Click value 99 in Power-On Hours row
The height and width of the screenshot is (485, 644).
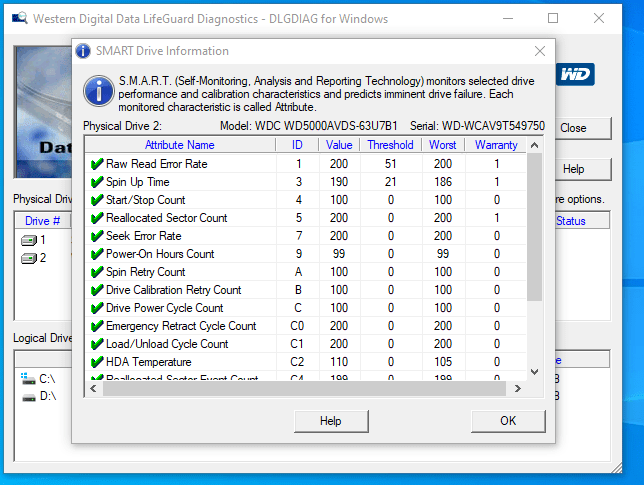[339, 254]
